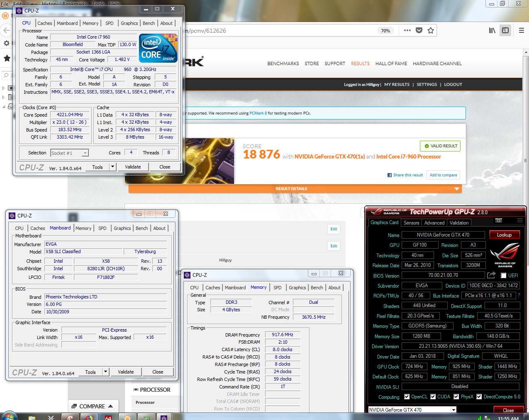The width and height of the screenshot is (529, 420).
Task: Click the NVIDIA GeForce GTX 470 score link
Action: [330, 157]
